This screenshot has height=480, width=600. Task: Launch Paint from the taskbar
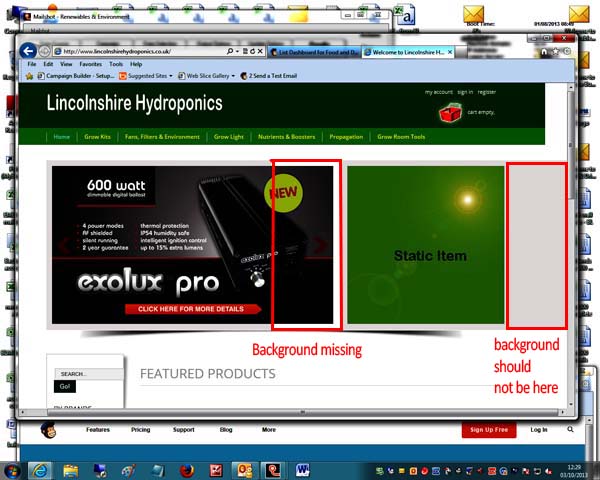click(x=128, y=471)
